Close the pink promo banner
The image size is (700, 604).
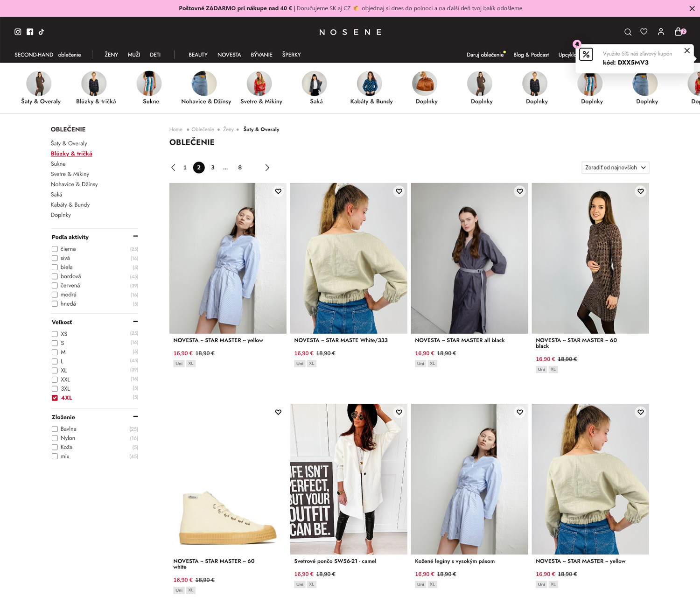click(x=692, y=8)
